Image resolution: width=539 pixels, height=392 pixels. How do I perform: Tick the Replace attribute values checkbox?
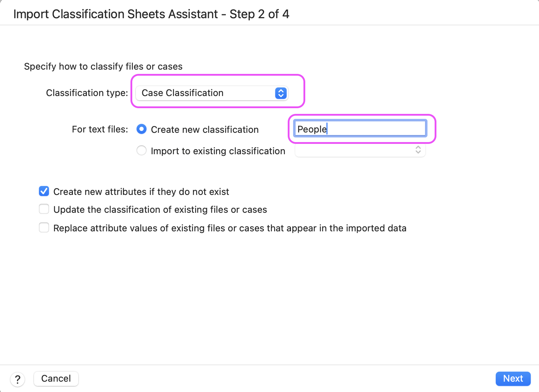[x=44, y=228]
